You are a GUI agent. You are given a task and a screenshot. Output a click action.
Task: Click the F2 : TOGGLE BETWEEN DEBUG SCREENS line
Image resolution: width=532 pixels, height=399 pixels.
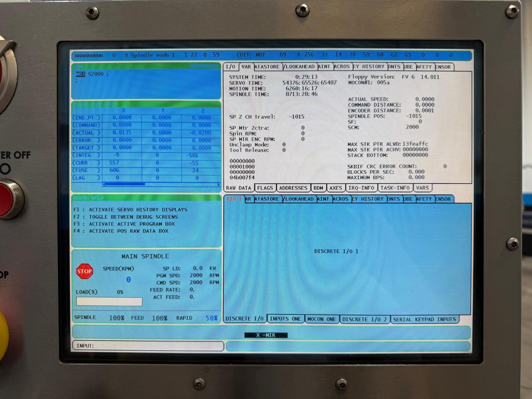pos(126,217)
